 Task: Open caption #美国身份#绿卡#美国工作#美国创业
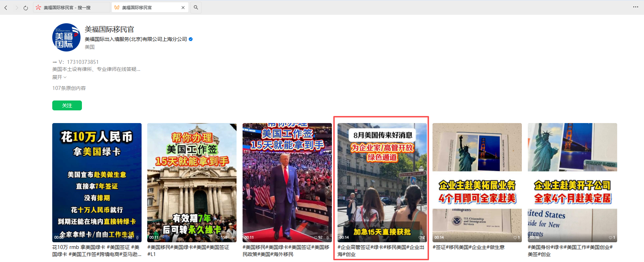pyautogui.click(x=571, y=251)
